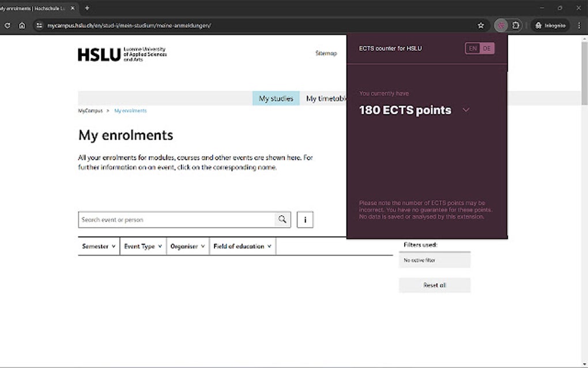Image resolution: width=588 pixels, height=368 pixels.
Task: Open the browser Extensions puzzle icon
Action: point(516,25)
